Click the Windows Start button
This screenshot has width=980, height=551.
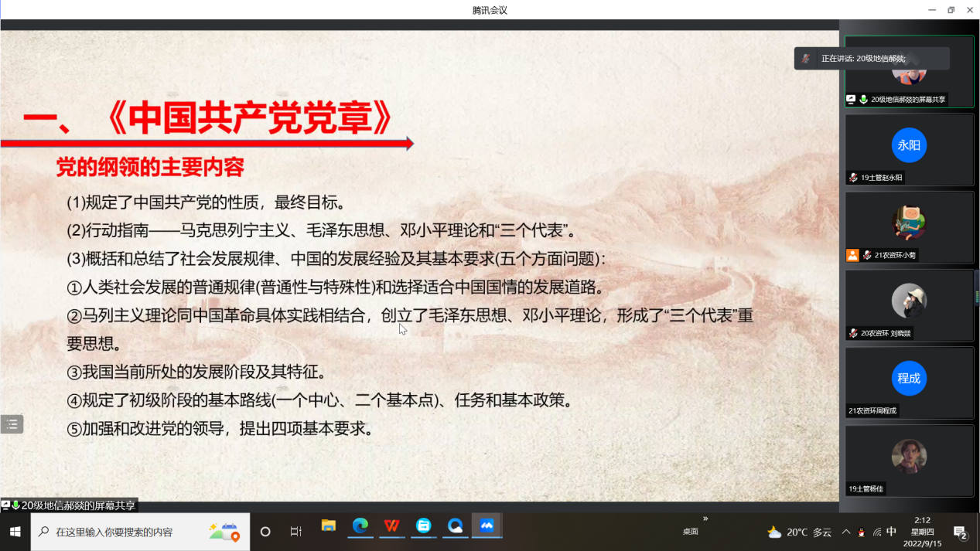[15, 532]
